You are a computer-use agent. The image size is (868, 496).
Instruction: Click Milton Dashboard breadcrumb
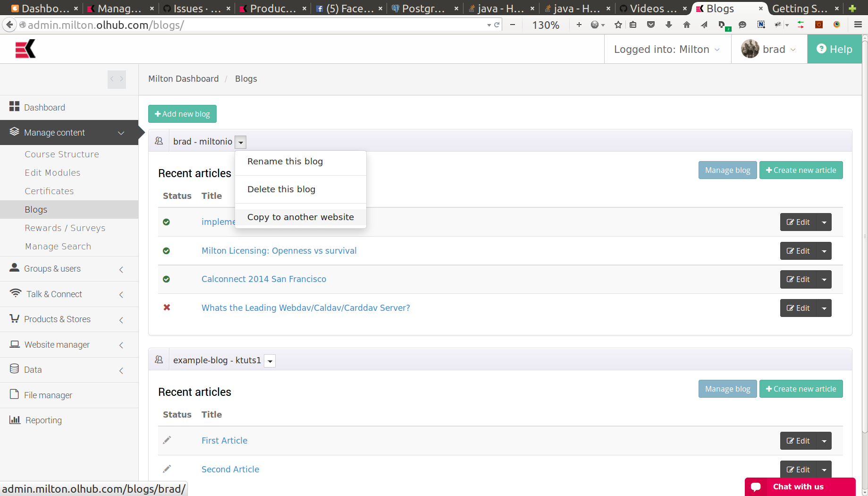(184, 79)
